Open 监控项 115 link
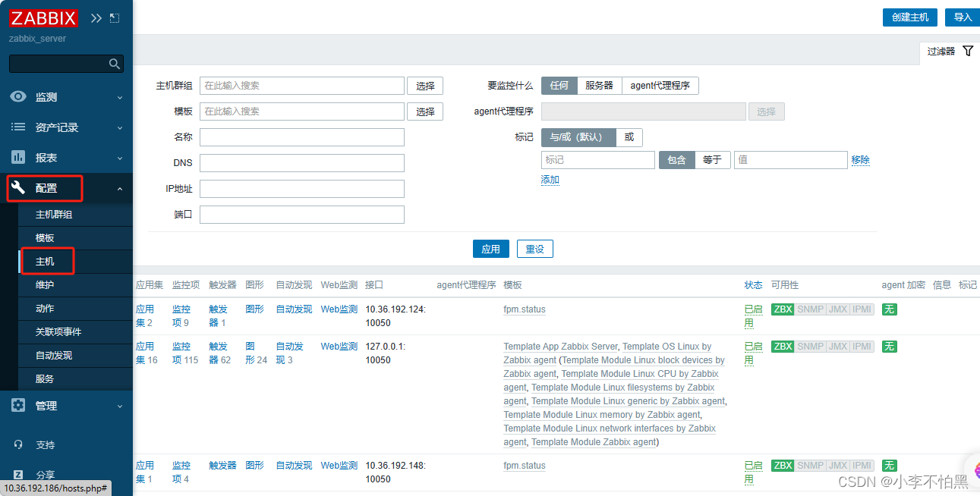 185,353
